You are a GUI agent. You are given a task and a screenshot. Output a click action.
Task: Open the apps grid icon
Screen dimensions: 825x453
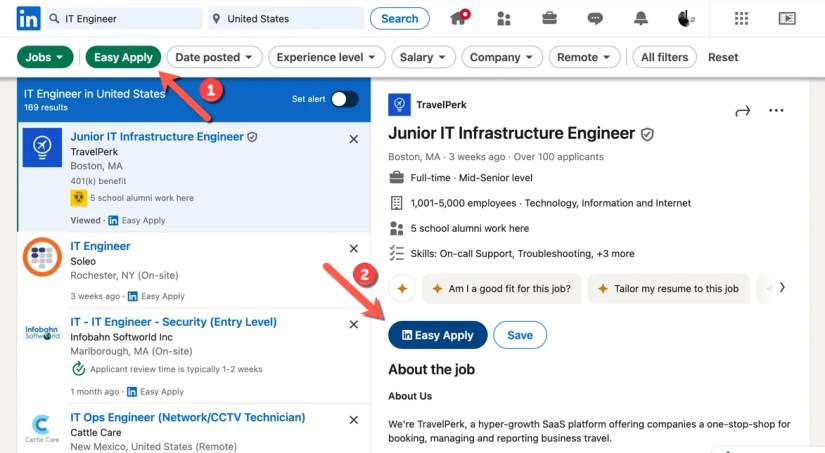pyautogui.click(x=741, y=18)
